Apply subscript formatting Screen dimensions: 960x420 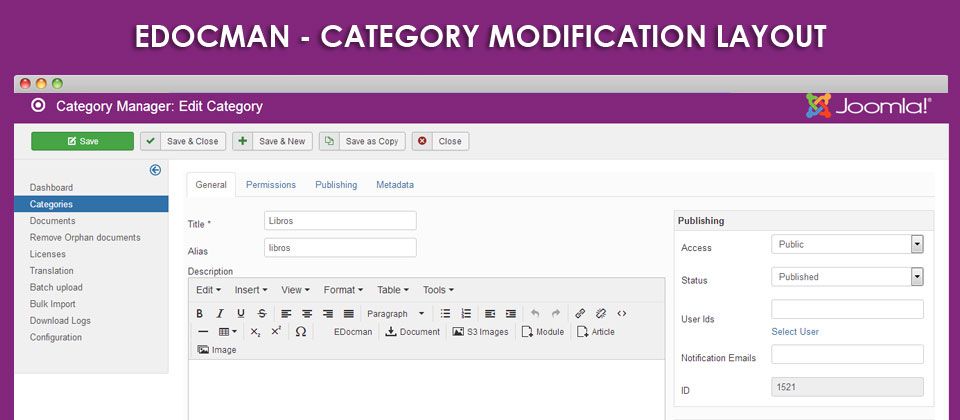[x=256, y=332]
